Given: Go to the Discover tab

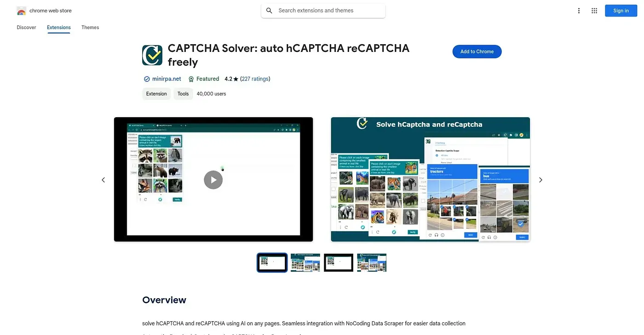Looking at the screenshot, I should tap(26, 28).
